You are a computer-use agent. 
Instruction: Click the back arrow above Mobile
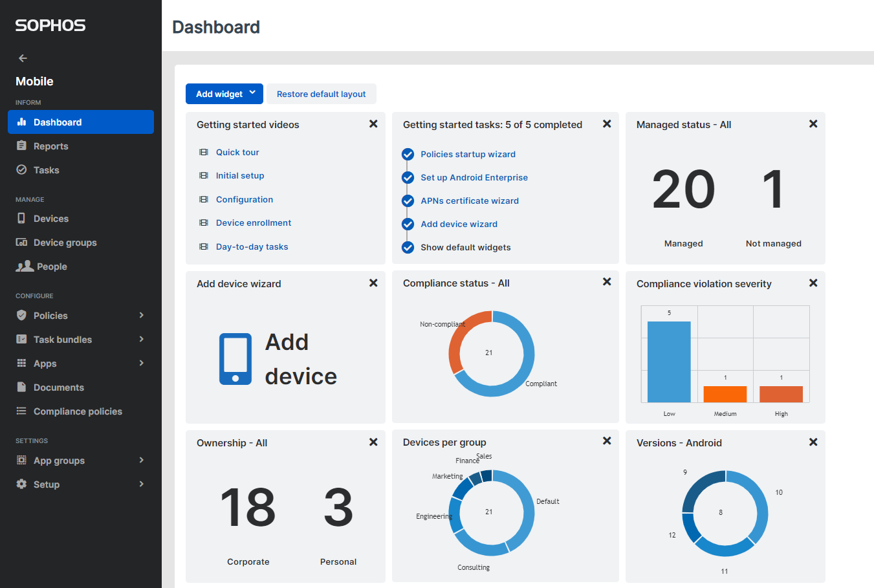tap(23, 58)
